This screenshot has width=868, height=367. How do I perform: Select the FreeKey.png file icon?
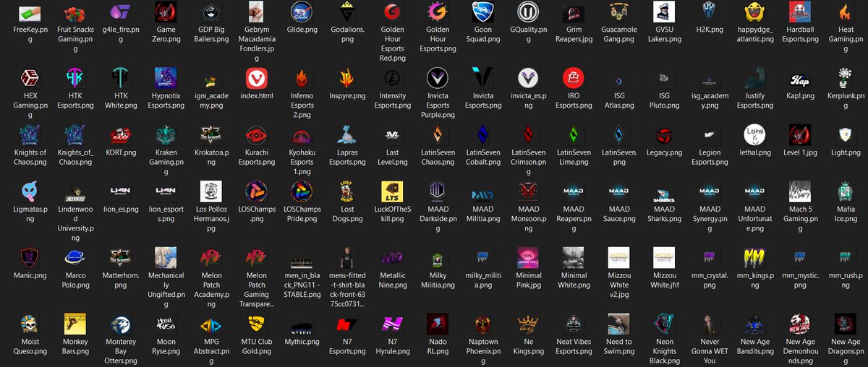pyautogui.click(x=30, y=12)
